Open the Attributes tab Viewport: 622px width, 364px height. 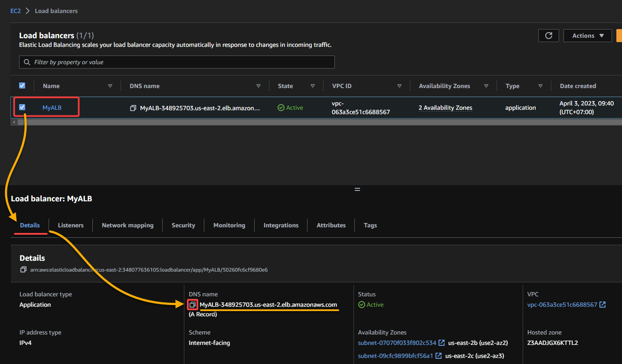[x=331, y=225]
